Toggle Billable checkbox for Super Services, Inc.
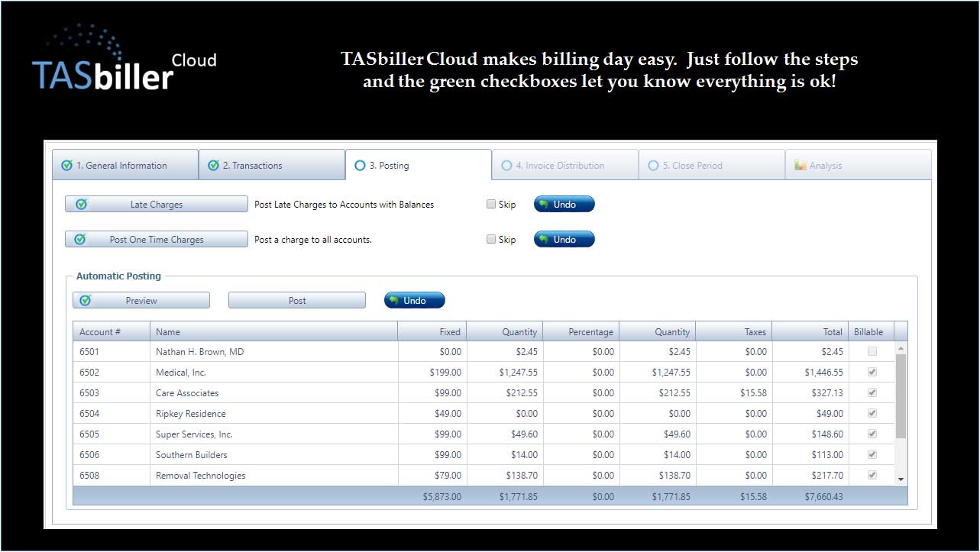The image size is (980, 552). coord(872,434)
